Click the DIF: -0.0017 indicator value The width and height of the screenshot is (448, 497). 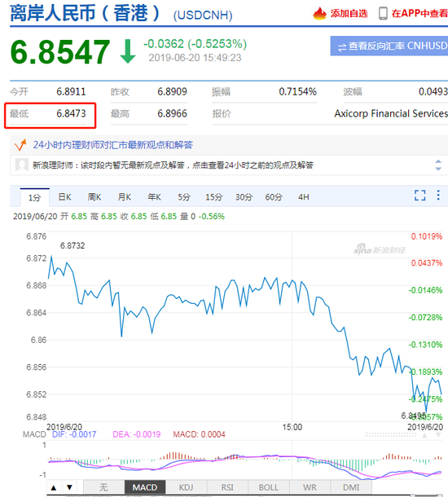[x=74, y=434]
